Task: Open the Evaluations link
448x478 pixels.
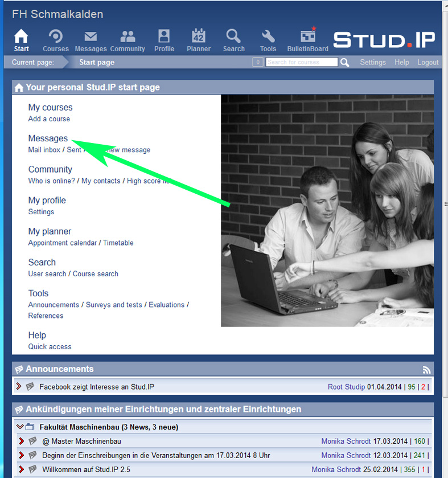Action: pyautogui.click(x=167, y=305)
